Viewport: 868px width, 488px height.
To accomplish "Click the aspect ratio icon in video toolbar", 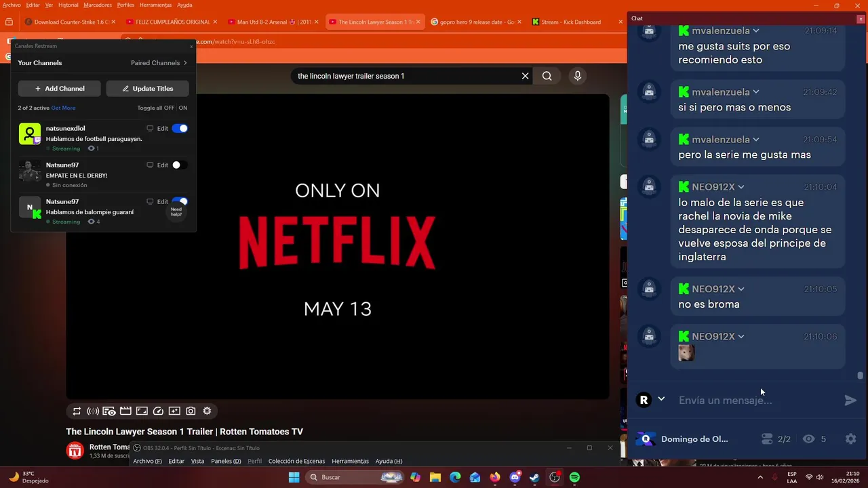I will pos(142,411).
